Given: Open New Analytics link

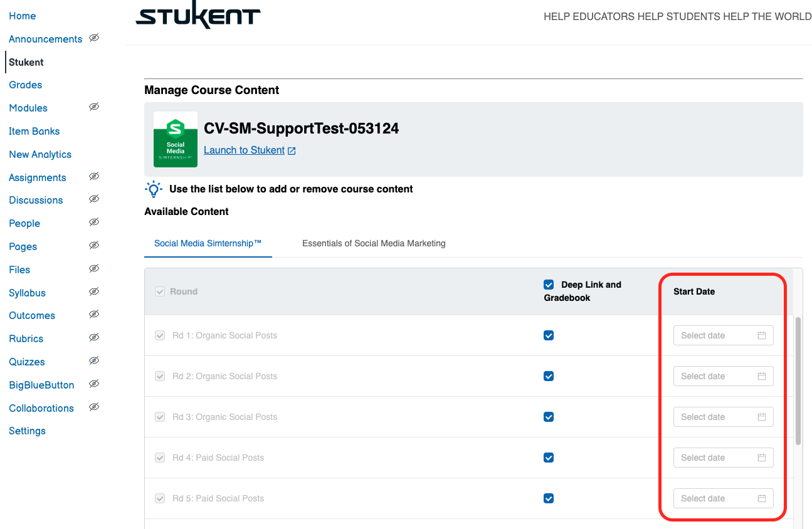Looking at the screenshot, I should coord(40,154).
